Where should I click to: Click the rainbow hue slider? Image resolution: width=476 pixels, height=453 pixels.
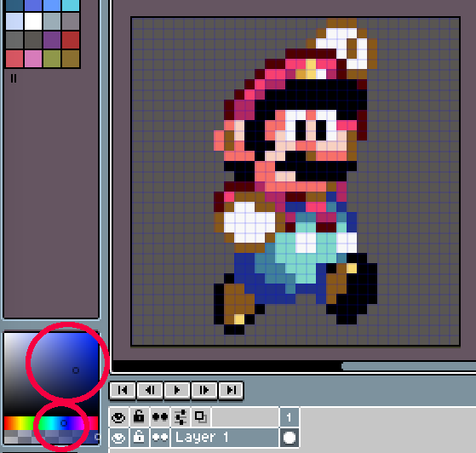(x=51, y=423)
